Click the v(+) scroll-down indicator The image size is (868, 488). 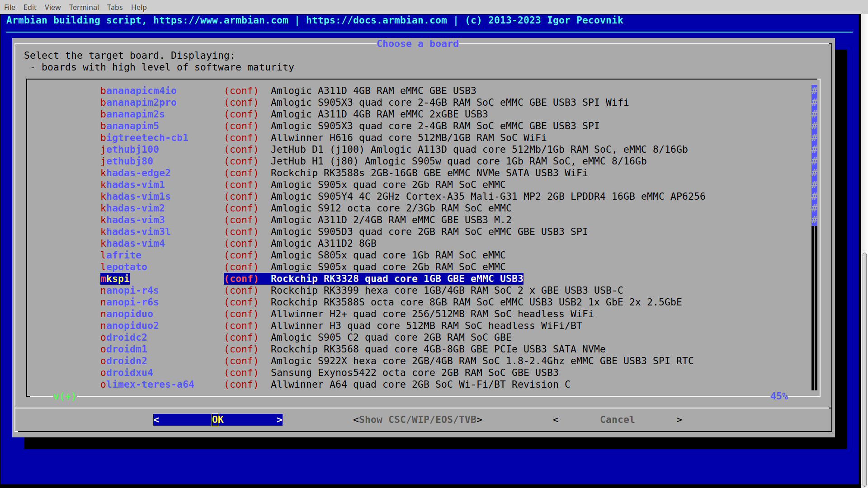[x=65, y=396]
